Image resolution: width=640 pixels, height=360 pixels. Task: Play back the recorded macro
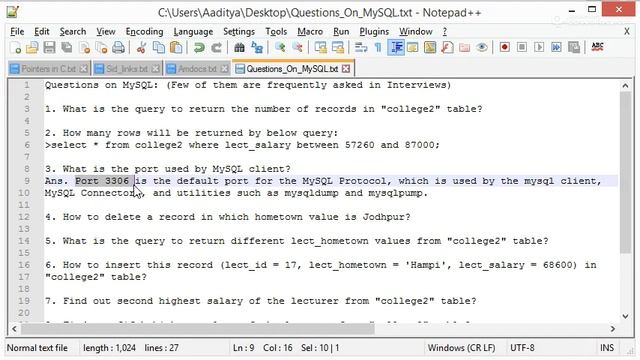point(539,48)
